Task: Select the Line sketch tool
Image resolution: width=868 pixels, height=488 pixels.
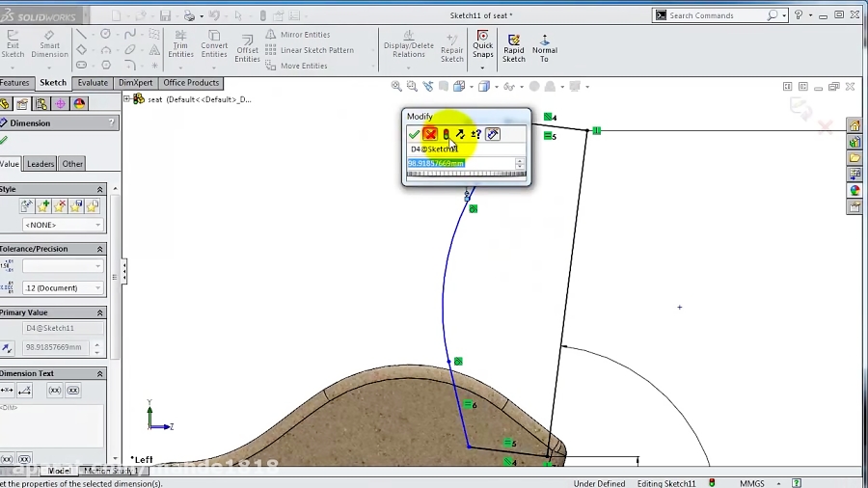Action: coord(81,35)
